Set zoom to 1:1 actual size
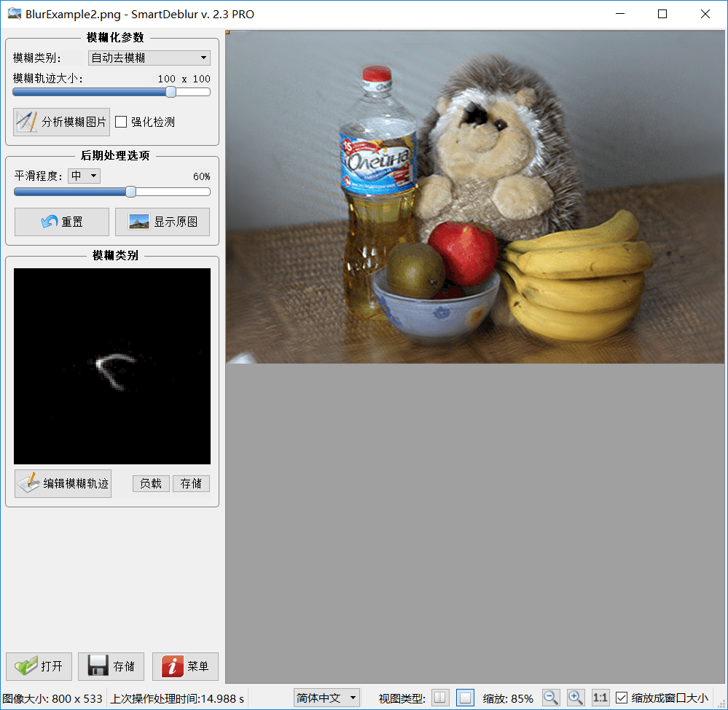Image resolution: width=728 pixels, height=710 pixels. tap(600, 698)
